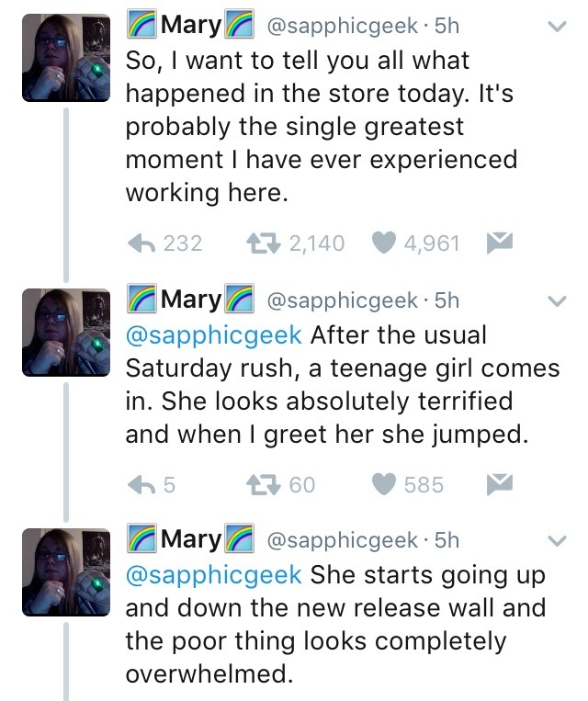This screenshot has height=701, width=588.
Task: Send first tweet via direct message envelope
Action: (x=497, y=243)
